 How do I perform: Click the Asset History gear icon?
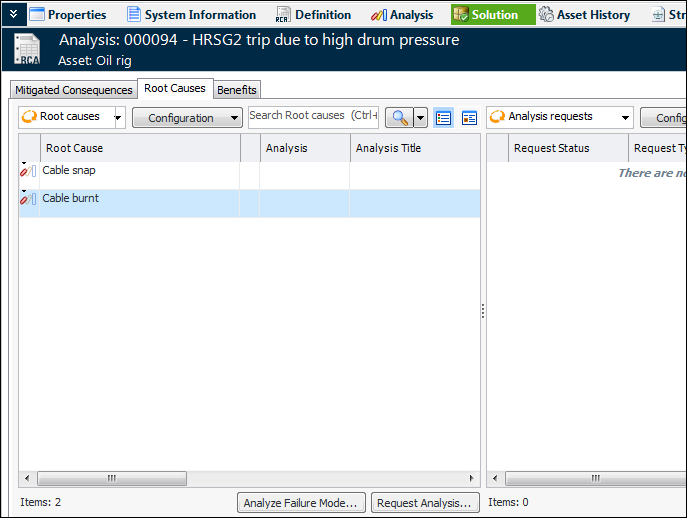(546, 14)
